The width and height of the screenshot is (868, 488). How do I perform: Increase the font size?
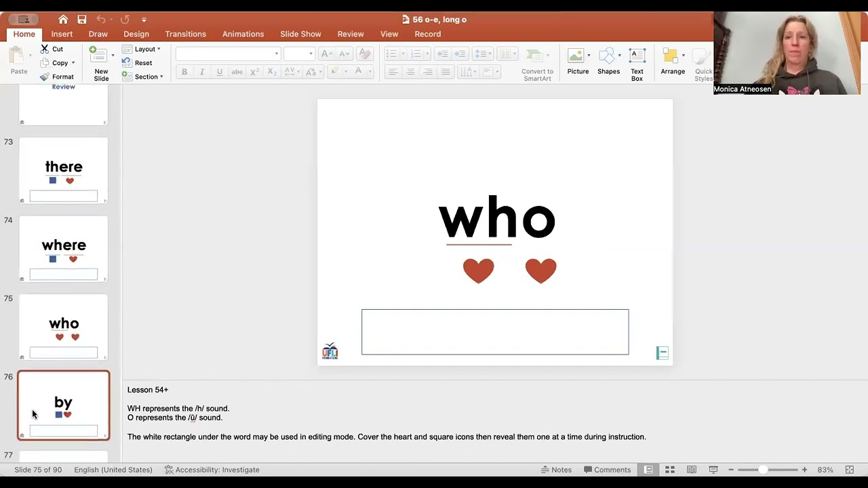click(326, 54)
